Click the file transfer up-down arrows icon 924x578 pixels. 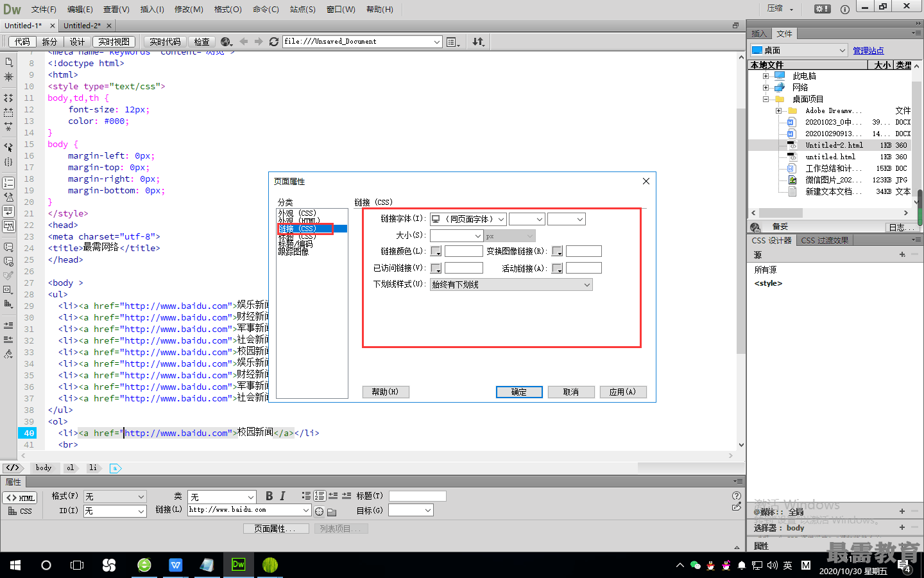click(x=479, y=42)
